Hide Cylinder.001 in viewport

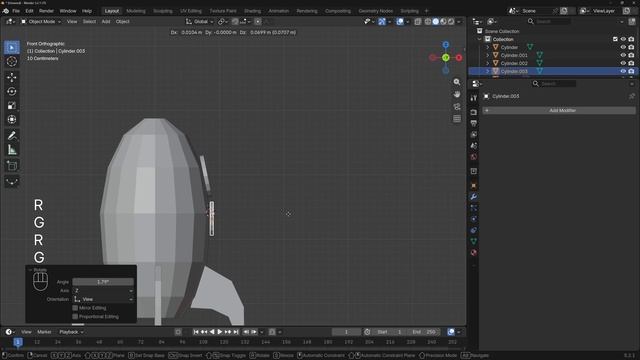[623, 55]
